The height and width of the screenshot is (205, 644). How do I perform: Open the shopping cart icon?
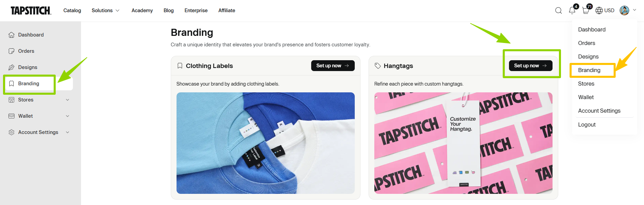pyautogui.click(x=586, y=10)
